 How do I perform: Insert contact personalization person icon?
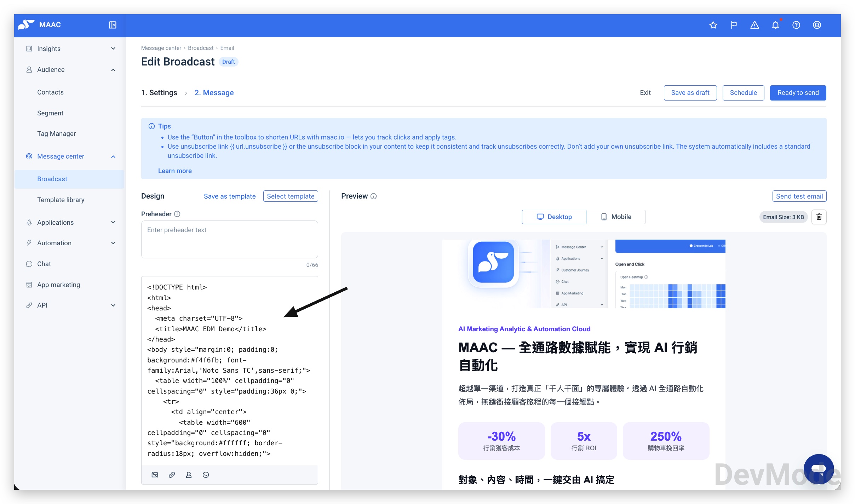pos(189,475)
